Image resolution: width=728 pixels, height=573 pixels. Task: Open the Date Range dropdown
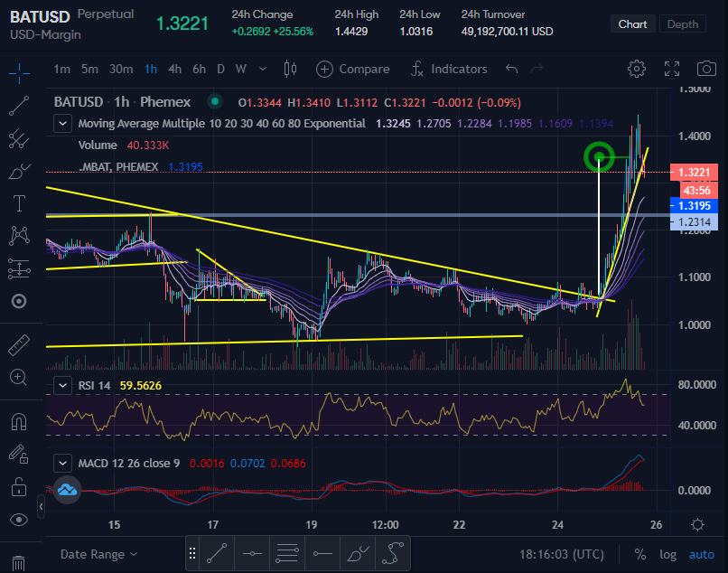(x=98, y=554)
